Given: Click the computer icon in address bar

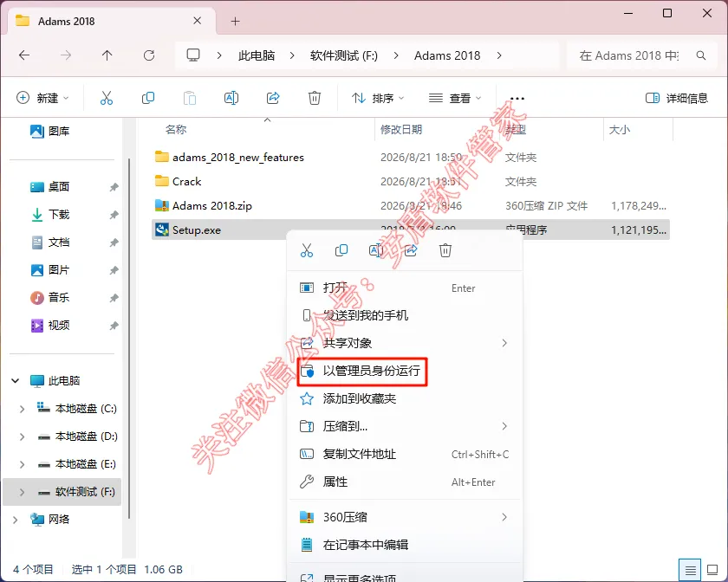Looking at the screenshot, I should [x=193, y=55].
